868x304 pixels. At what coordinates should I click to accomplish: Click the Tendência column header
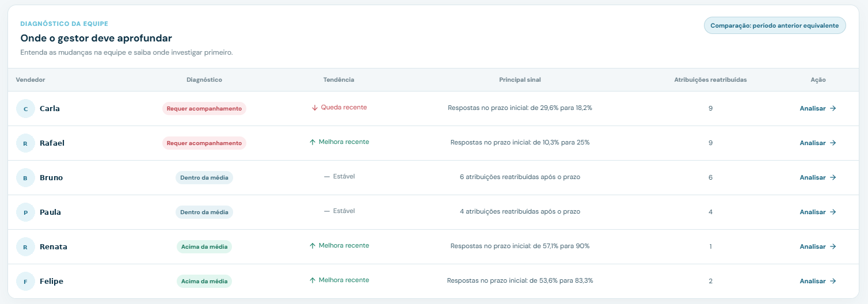click(x=339, y=80)
